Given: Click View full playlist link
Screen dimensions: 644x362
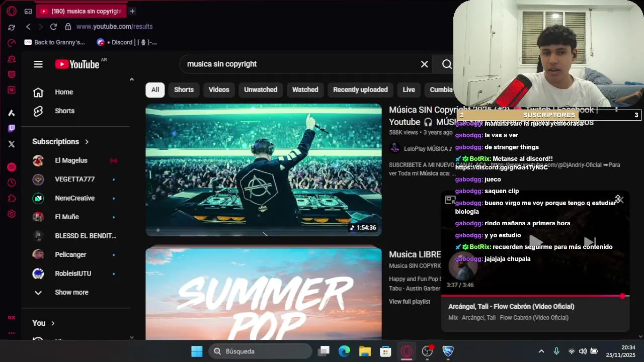Looking at the screenshot, I should (410, 302).
